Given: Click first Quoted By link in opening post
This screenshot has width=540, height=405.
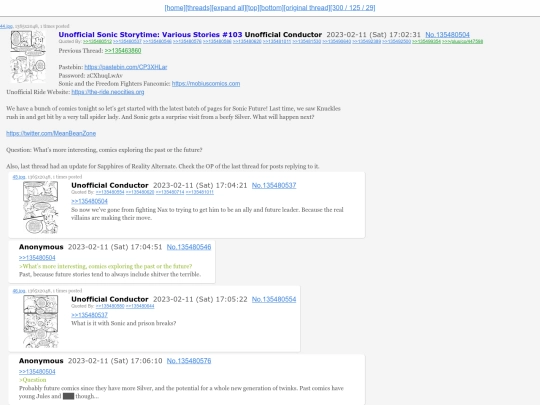Looking at the screenshot, I should coord(97,42).
